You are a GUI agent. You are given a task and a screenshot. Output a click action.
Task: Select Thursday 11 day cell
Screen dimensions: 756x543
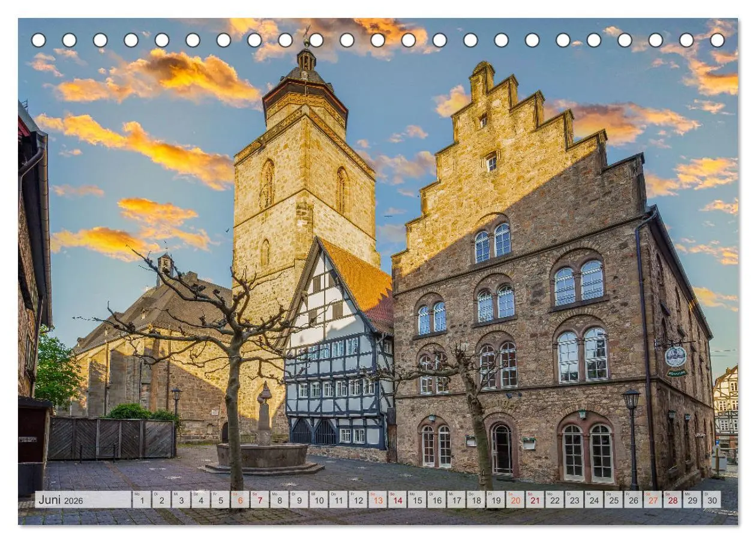point(338,500)
